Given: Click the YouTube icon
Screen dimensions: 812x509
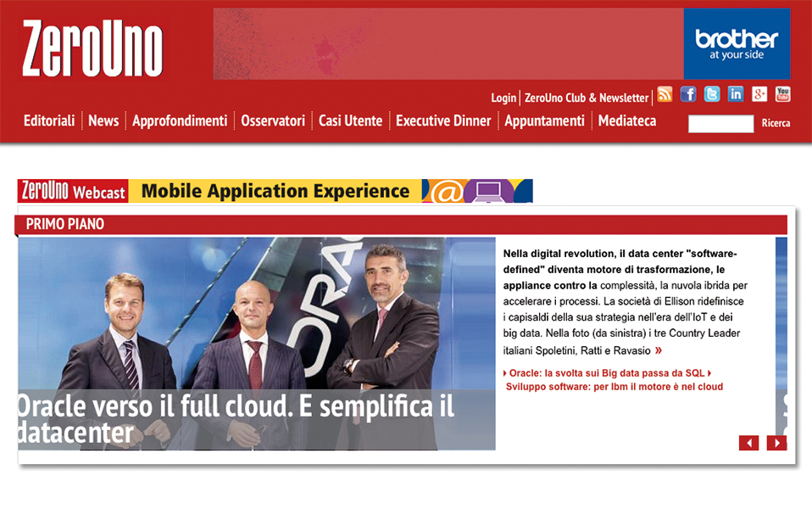Looking at the screenshot, I should tap(782, 94).
